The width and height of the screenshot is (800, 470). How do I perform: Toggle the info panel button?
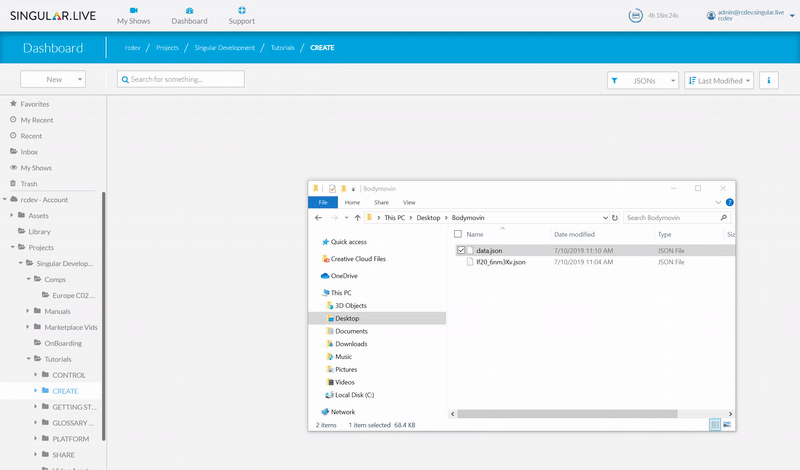(768, 81)
